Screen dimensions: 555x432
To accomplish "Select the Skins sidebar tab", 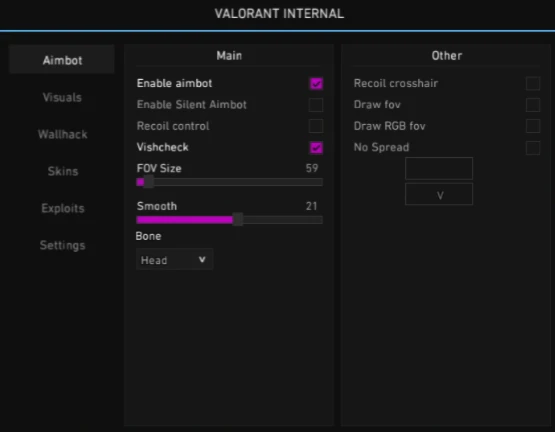I will tap(62, 171).
